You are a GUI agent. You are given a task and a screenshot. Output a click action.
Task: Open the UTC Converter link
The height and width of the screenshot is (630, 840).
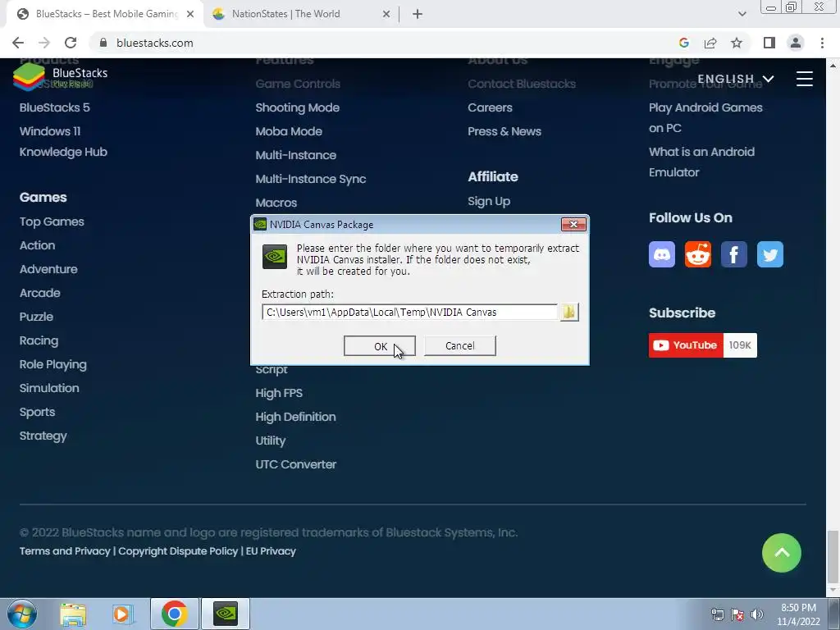295,464
